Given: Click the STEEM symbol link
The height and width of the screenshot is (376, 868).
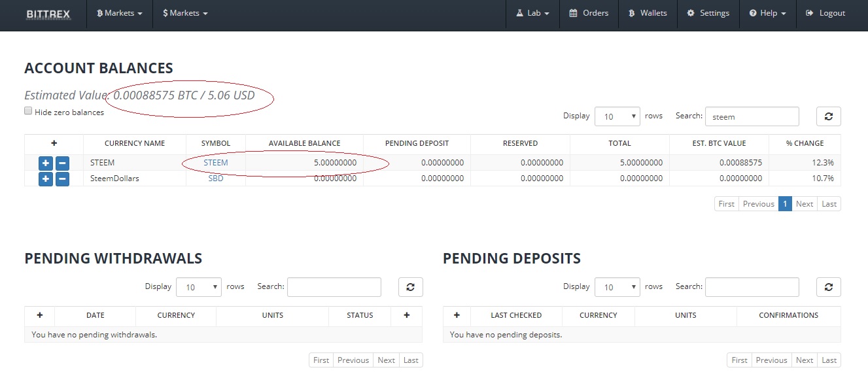Looking at the screenshot, I should coord(216,162).
